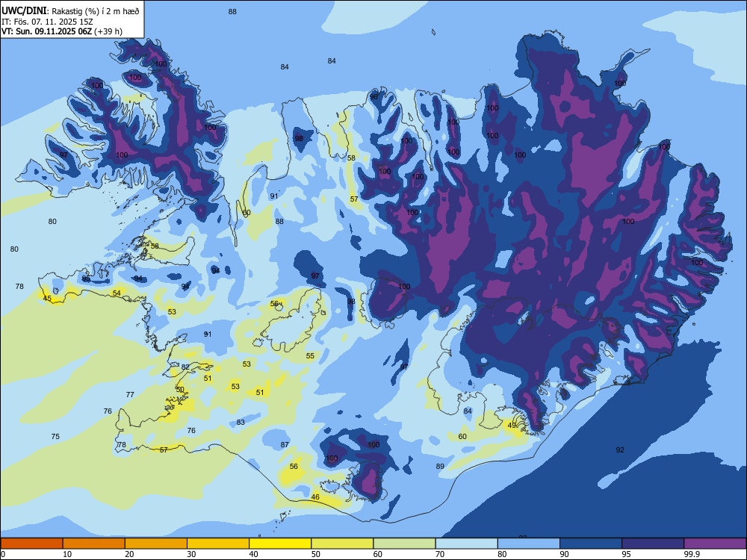Select the IT: Fös. 07. 11. 2025 15Z line
Screen dimensions: 747x560
click(x=47, y=22)
